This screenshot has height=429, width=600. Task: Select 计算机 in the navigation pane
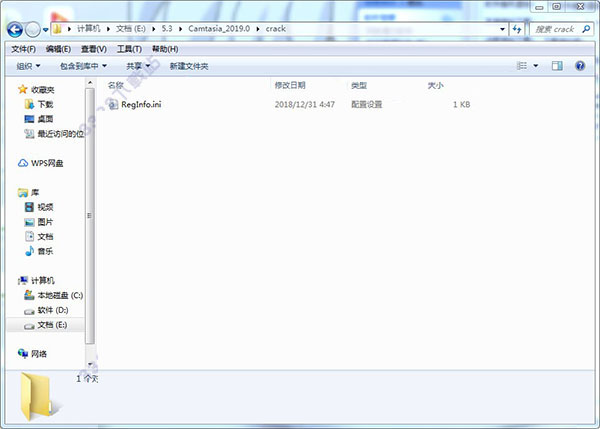43,281
